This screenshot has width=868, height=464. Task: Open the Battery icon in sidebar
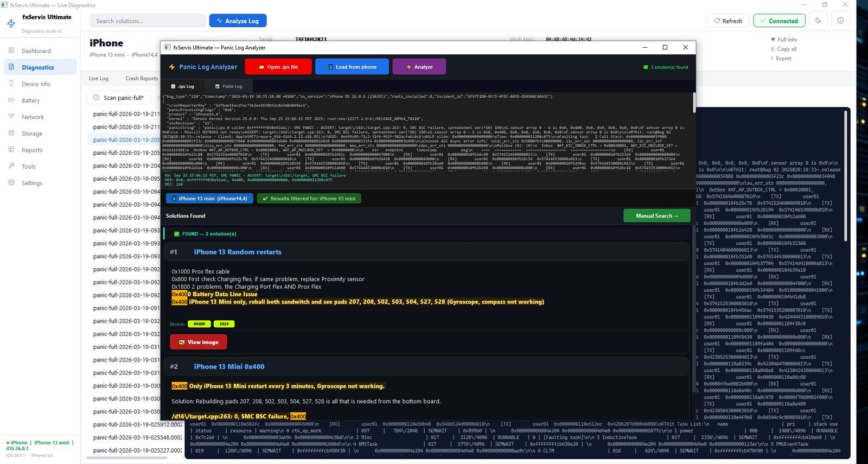pyautogui.click(x=11, y=100)
